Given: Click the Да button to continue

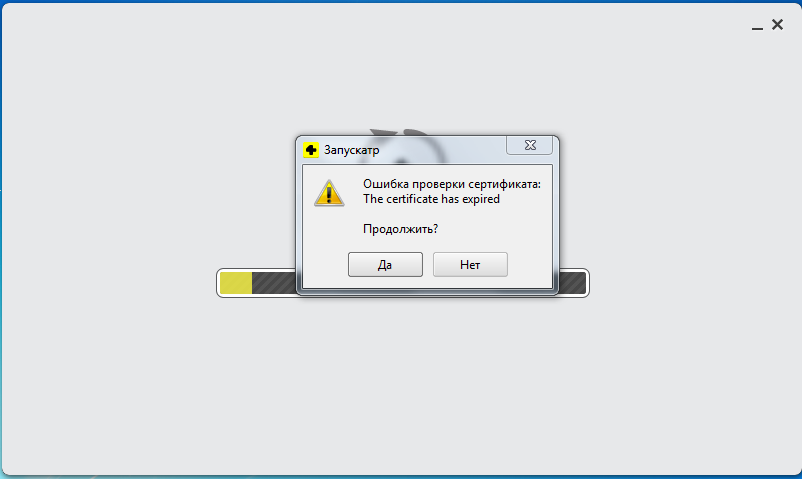Looking at the screenshot, I should click(x=385, y=265).
